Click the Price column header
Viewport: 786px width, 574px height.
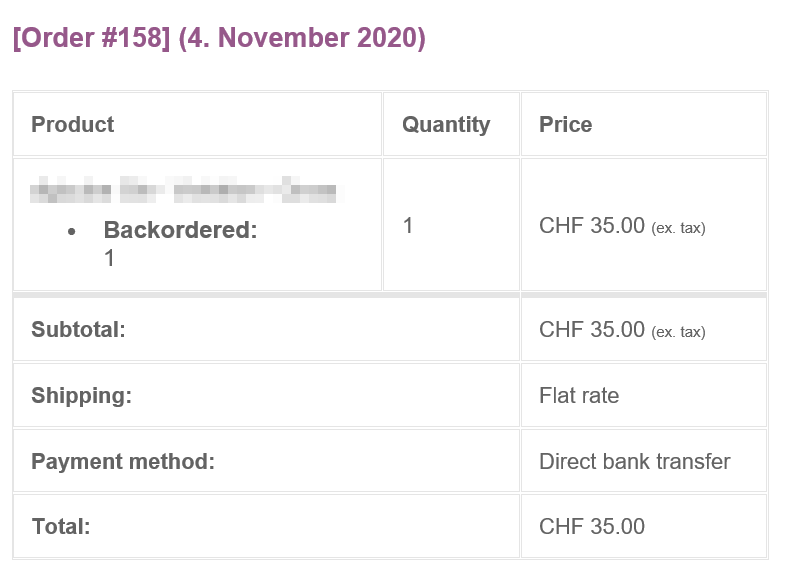coord(565,124)
